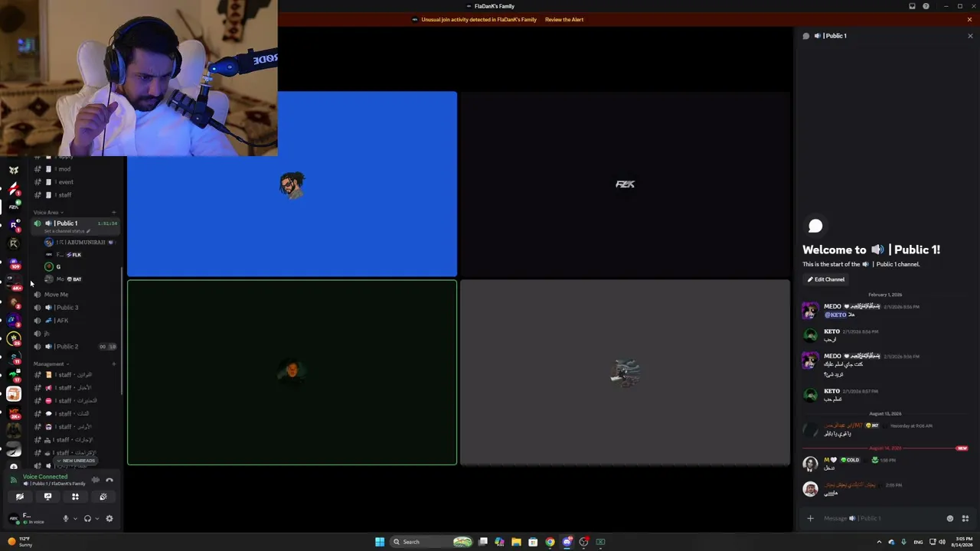The height and width of the screenshot is (551, 980).
Task: Open server with 109 unread badge
Action: [14, 263]
